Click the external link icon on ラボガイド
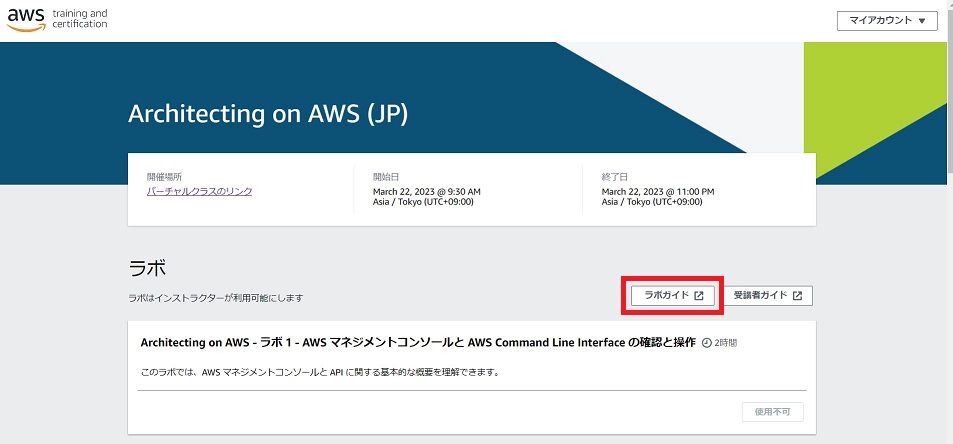The height and width of the screenshot is (444, 953). coord(699,296)
